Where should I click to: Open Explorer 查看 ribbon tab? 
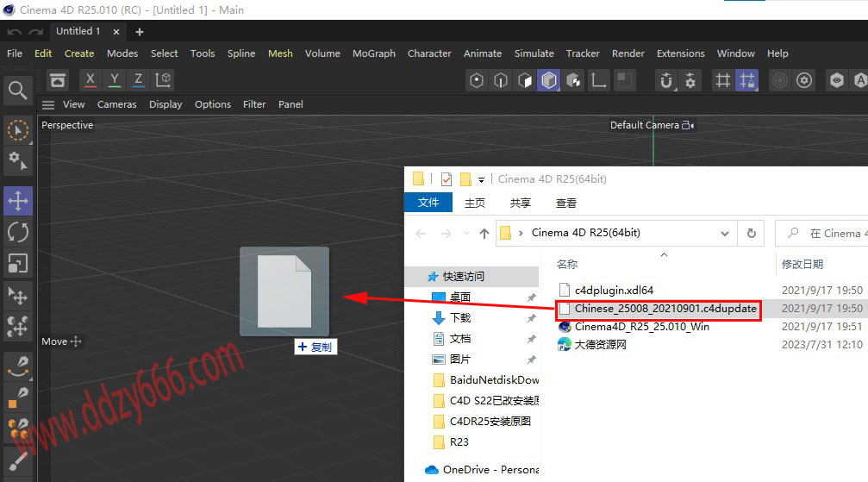point(565,203)
